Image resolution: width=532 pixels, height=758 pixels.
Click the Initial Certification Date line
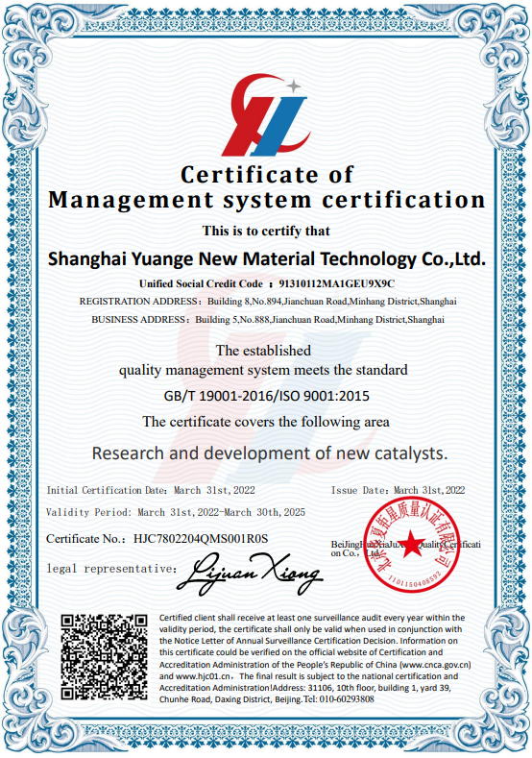click(151, 490)
